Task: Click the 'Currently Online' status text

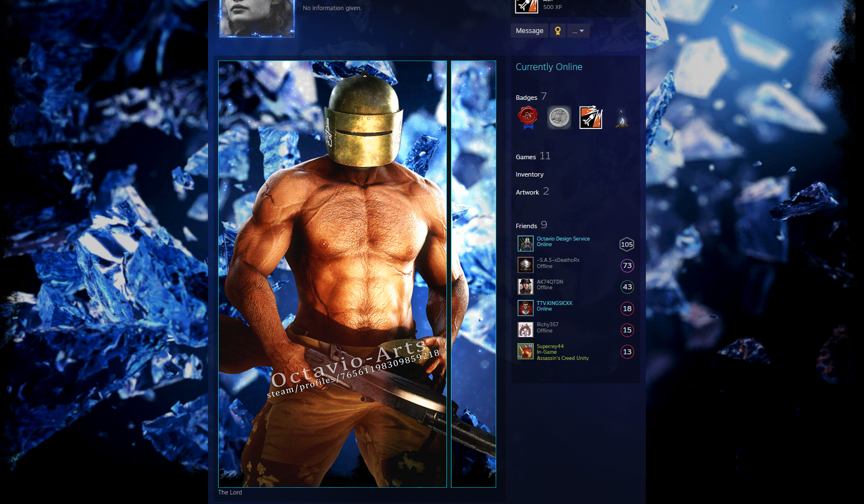Action: [x=549, y=67]
